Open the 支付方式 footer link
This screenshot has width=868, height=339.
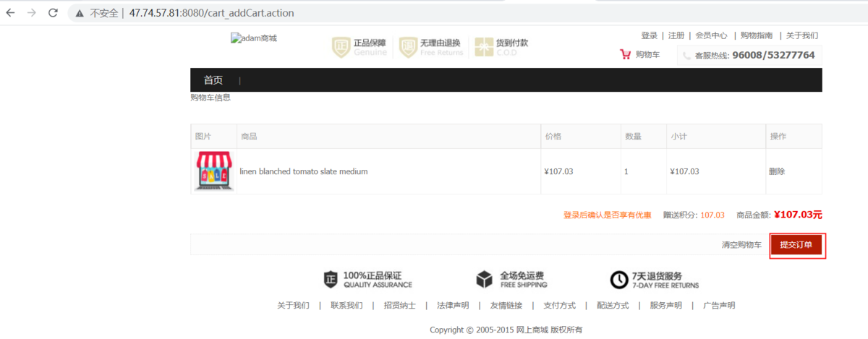tap(559, 305)
